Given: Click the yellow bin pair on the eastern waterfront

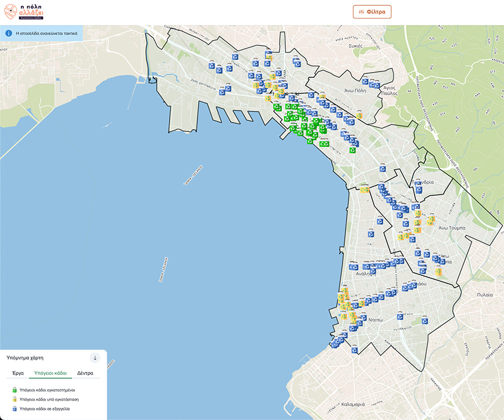Looking at the screenshot, I should (x=364, y=189).
